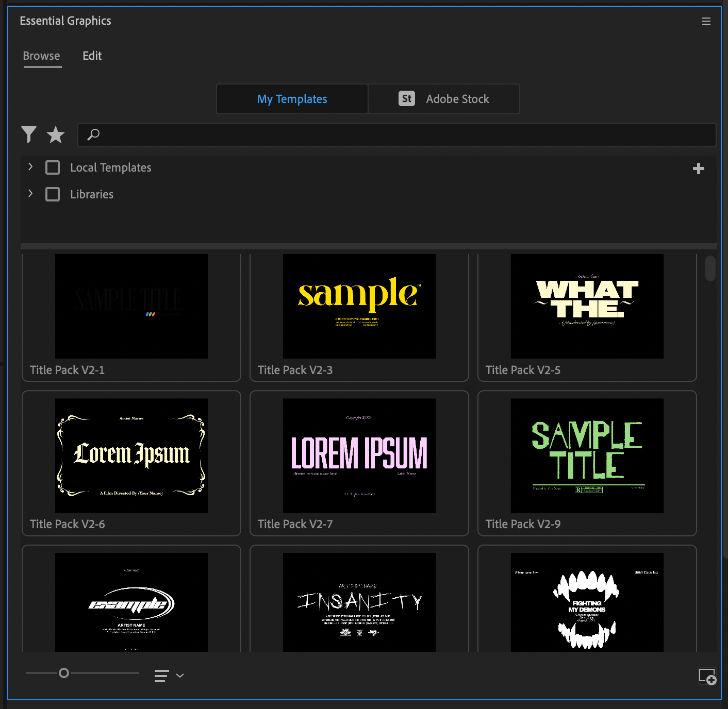Screen dimensions: 728x709
Task: Check the Libraries checkbox
Action: pos(53,194)
